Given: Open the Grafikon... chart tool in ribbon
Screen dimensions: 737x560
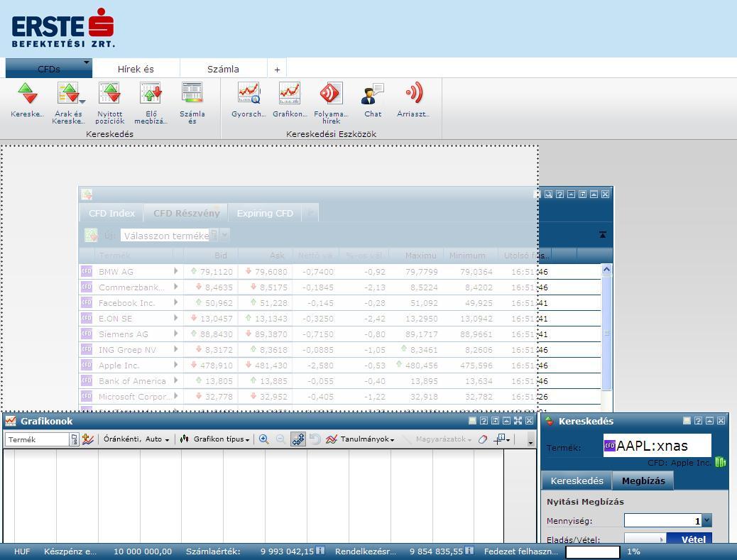Looking at the screenshot, I should tap(290, 99).
